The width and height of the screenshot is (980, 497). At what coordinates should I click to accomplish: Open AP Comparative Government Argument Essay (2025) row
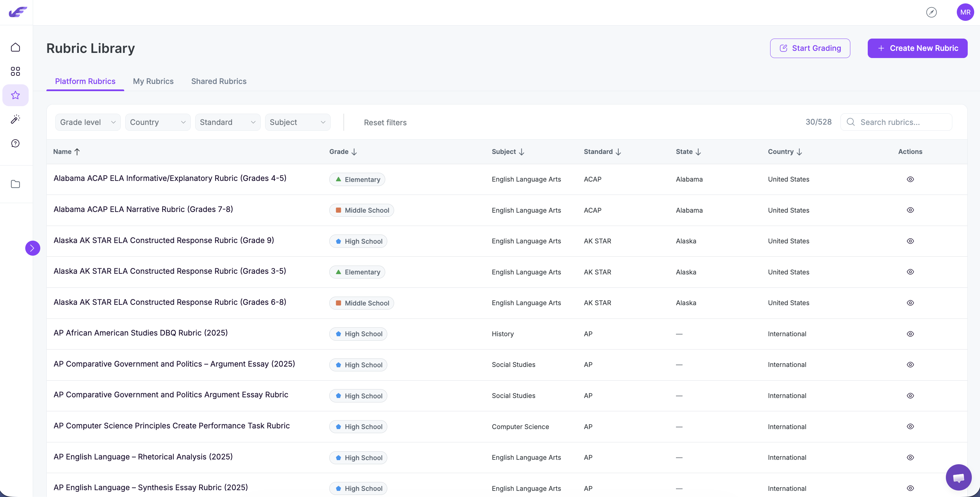coord(507,365)
